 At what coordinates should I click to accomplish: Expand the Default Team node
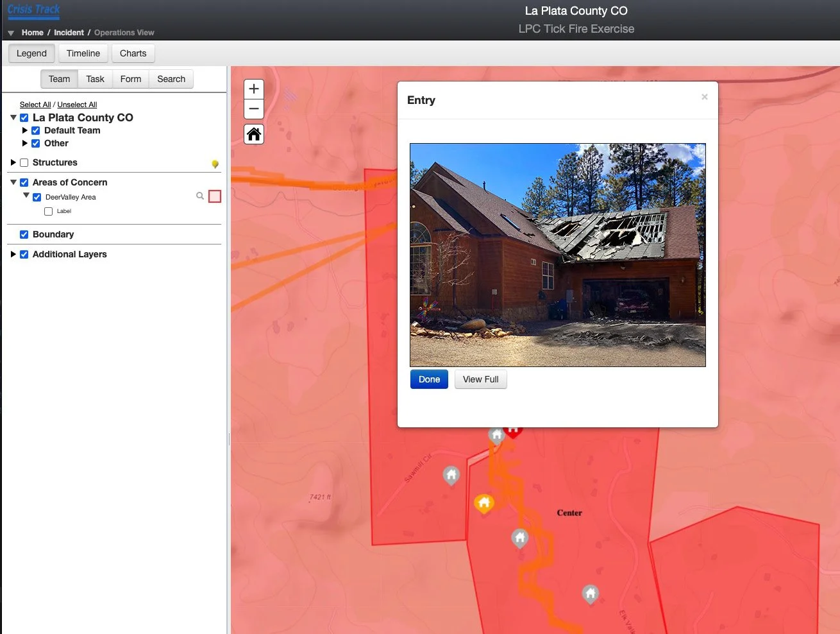[x=25, y=130]
